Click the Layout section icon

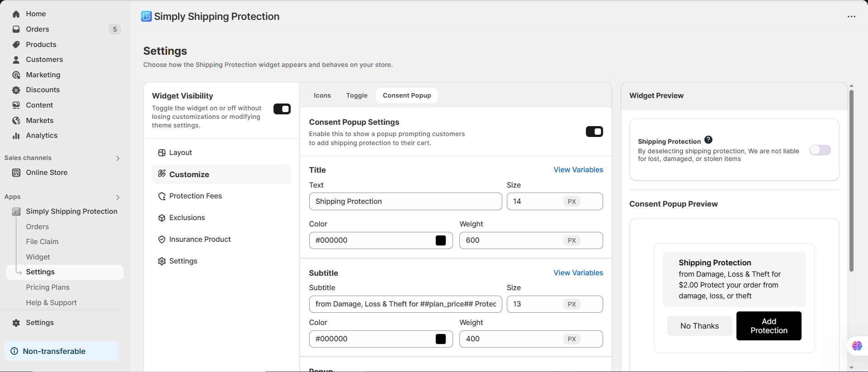pos(162,153)
